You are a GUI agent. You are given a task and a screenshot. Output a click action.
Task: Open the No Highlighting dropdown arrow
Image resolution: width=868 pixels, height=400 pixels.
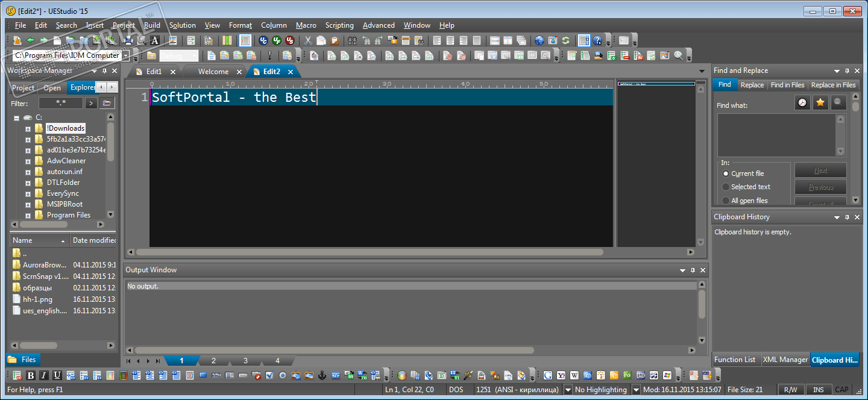(635, 390)
